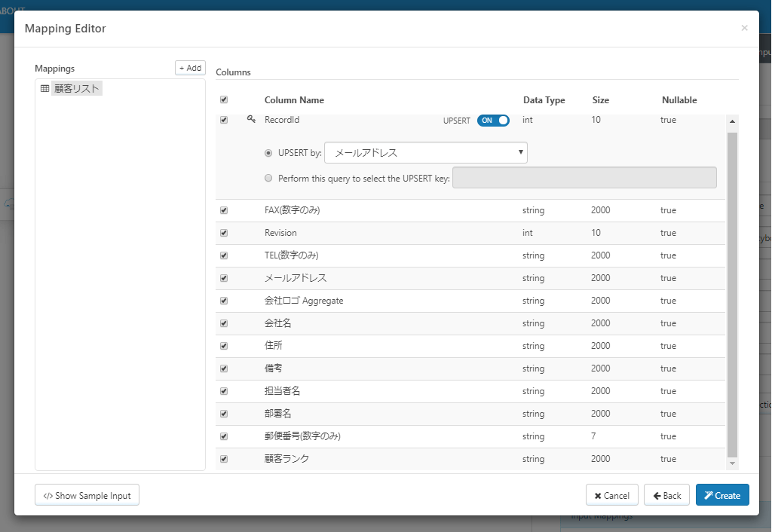Close the Mapping Editor dialog with X
The height and width of the screenshot is (532, 772).
(744, 28)
